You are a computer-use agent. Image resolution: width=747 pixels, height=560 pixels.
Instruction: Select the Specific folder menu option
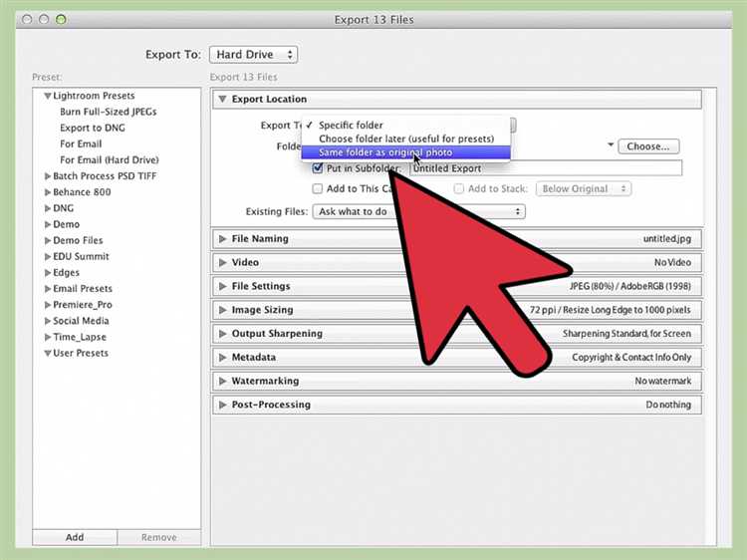point(405,126)
